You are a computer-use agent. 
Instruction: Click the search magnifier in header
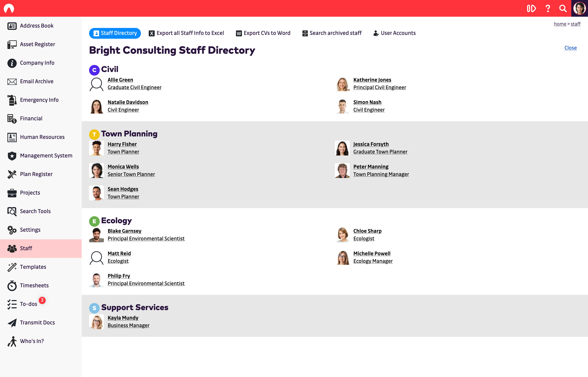pyautogui.click(x=563, y=9)
